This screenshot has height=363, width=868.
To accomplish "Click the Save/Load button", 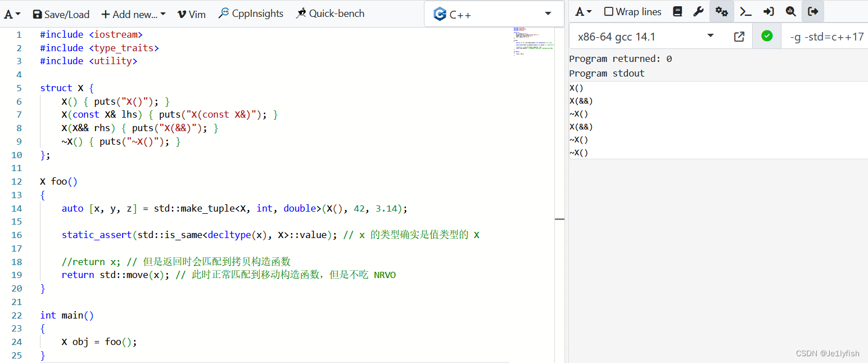I will 61,14.
